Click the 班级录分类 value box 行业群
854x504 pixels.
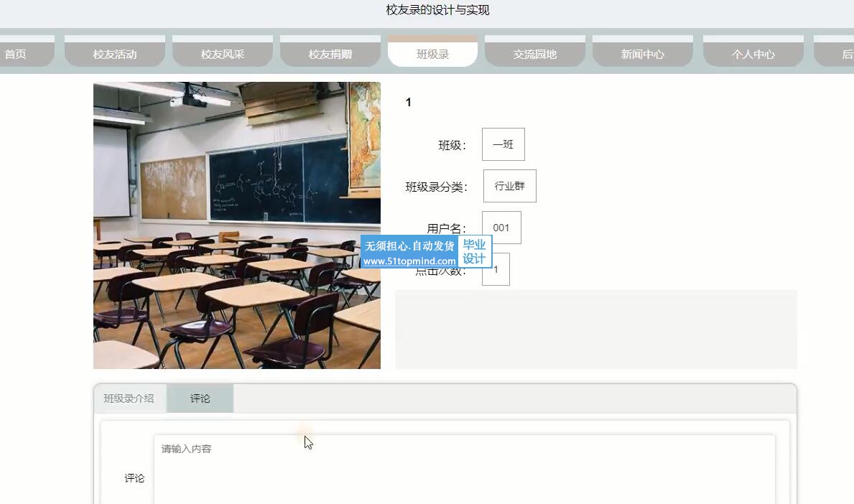510,186
